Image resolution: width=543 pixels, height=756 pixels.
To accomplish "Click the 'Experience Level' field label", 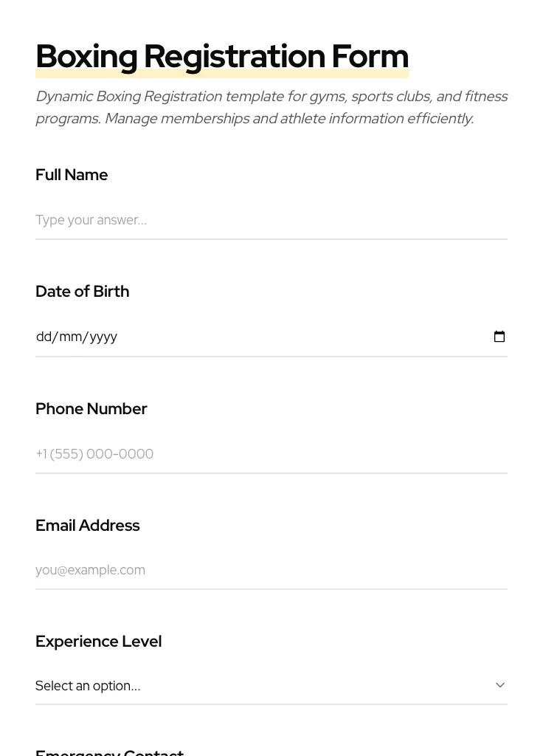I will point(98,642).
